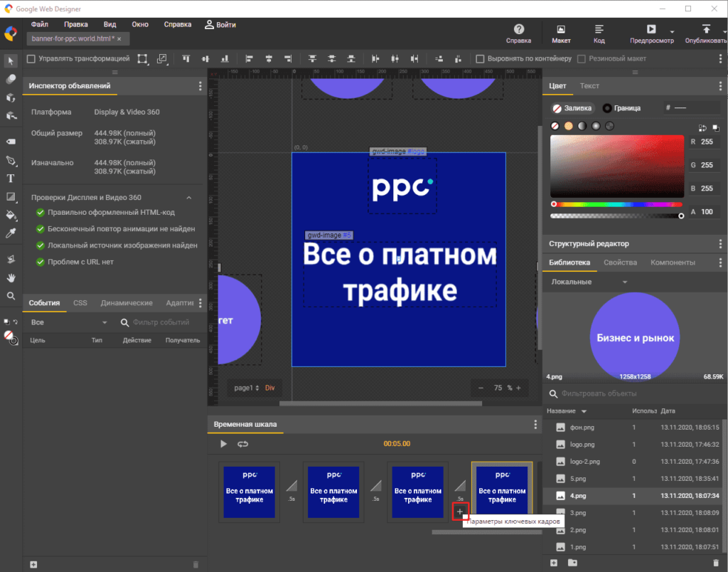Select the 'Граница' color mode
728x572 pixels.
[621, 108]
